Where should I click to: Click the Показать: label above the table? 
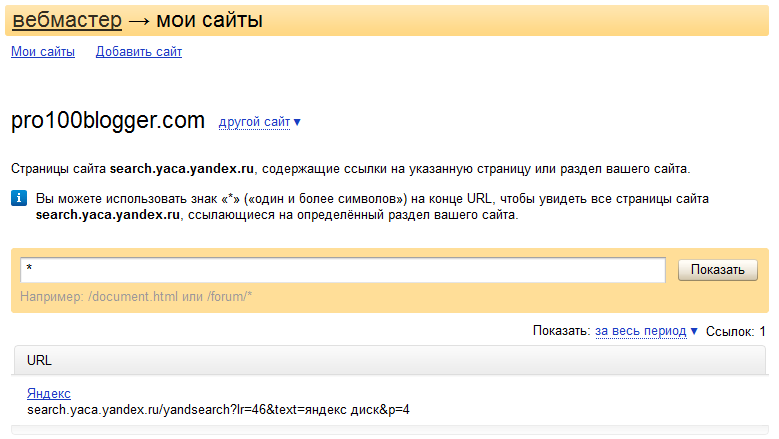pos(561,331)
